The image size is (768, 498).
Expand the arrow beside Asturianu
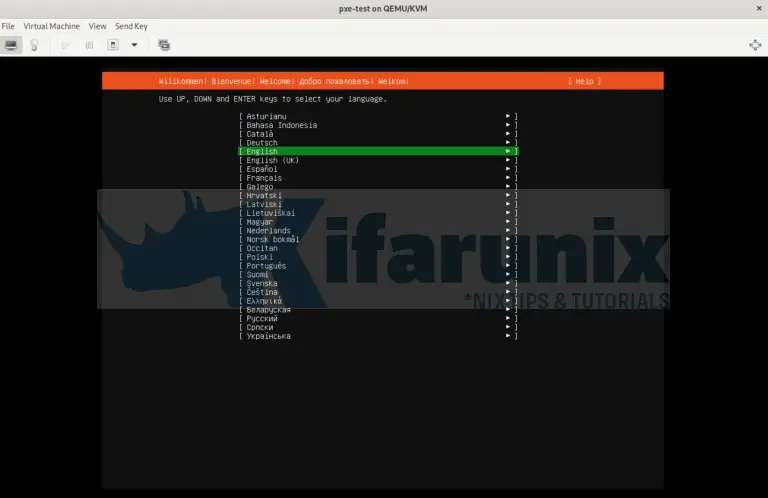508,117
